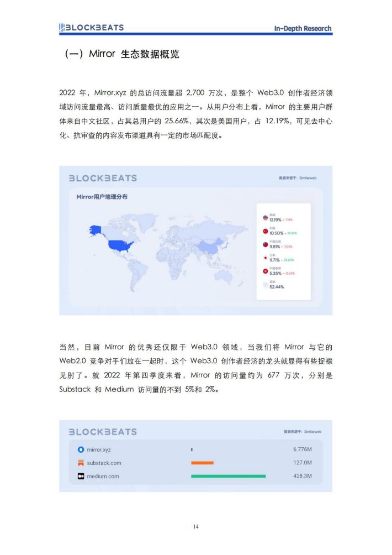The height and width of the screenshot is (555, 392).
Task: Click the light blue 'other' dot beside 52.44%
Action: pyautogui.click(x=266, y=285)
